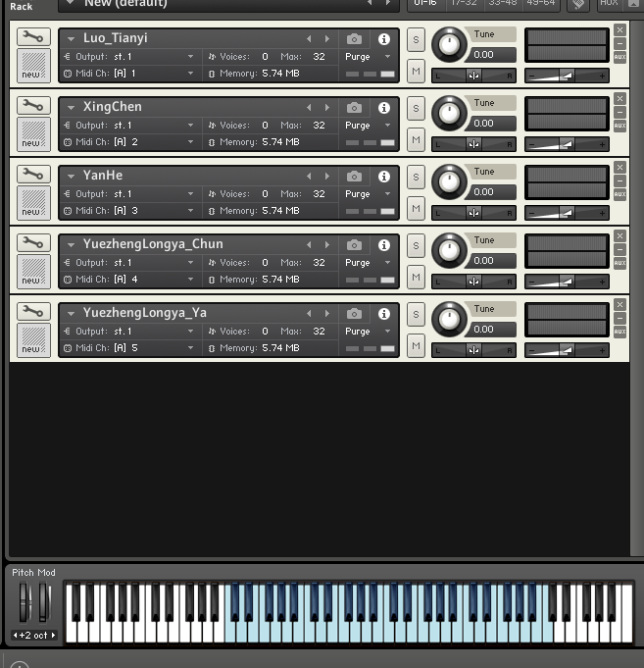
Task: Open wrench edit mode for YuezhengLongya_Ya
Action: pos(33,311)
